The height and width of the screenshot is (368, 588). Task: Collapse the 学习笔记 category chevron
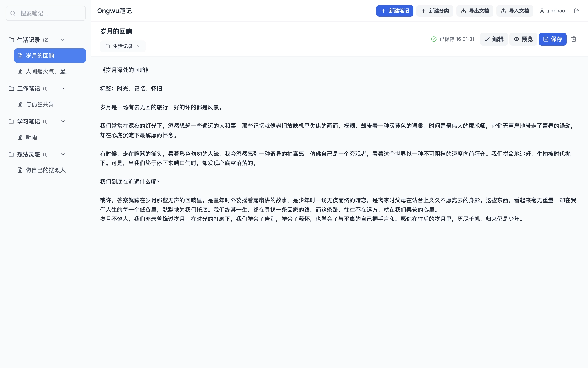tap(63, 121)
